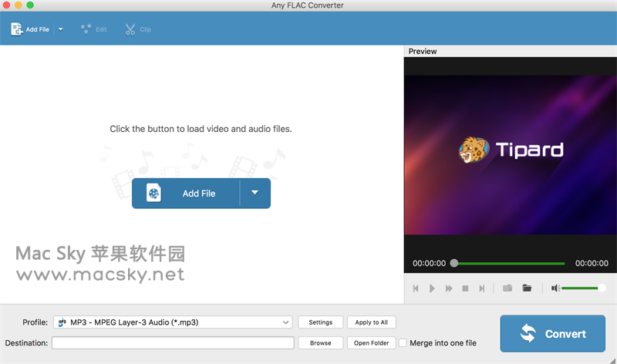Maximize window with the green button
The height and width of the screenshot is (364, 617).
(x=30, y=5)
